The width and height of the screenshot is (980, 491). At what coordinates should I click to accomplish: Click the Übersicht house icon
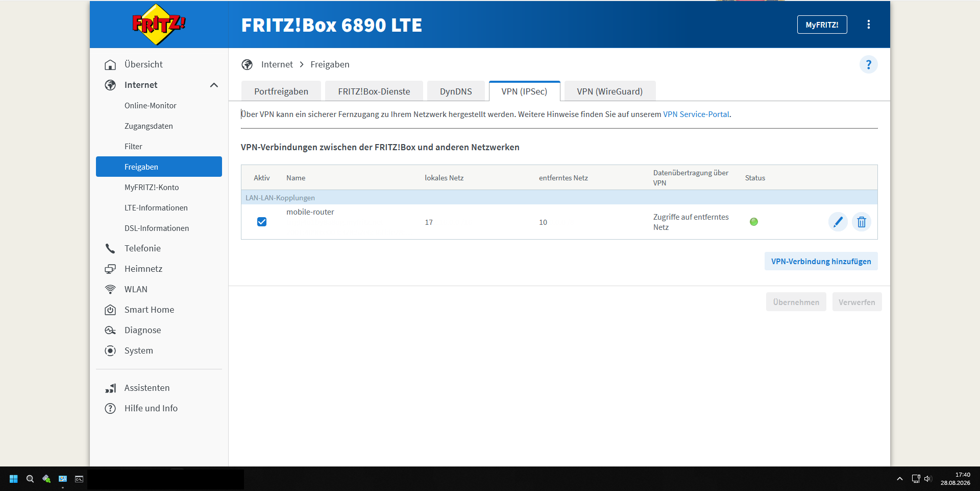pos(110,64)
